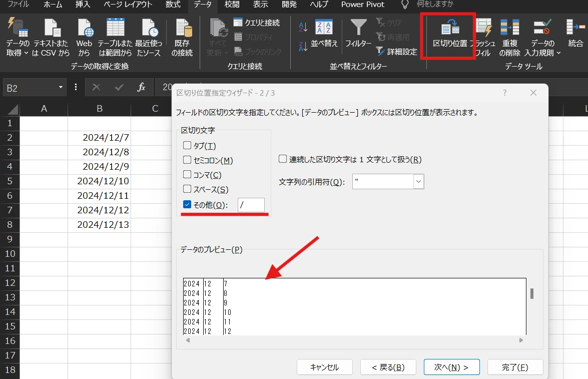Viewport: 588px width, 379px height.
Task: Open the ファイル tab
Action: click(x=19, y=5)
